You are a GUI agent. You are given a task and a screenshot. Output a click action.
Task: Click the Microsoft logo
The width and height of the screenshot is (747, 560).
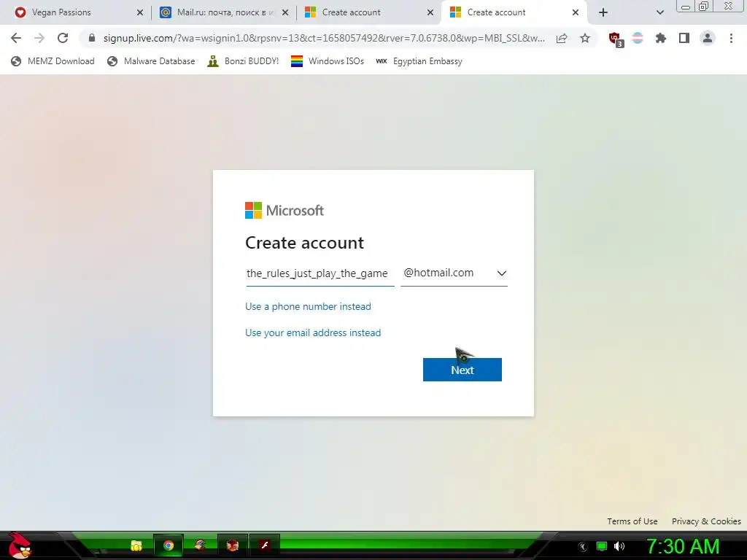tap(285, 210)
